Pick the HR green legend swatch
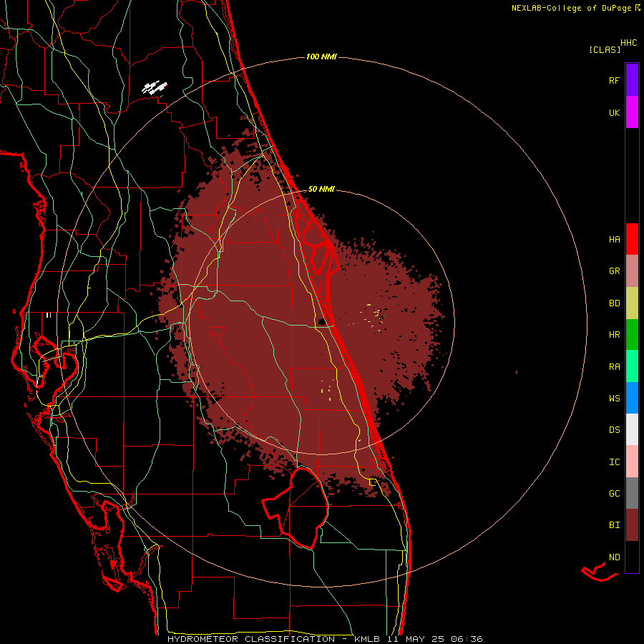 point(632,335)
